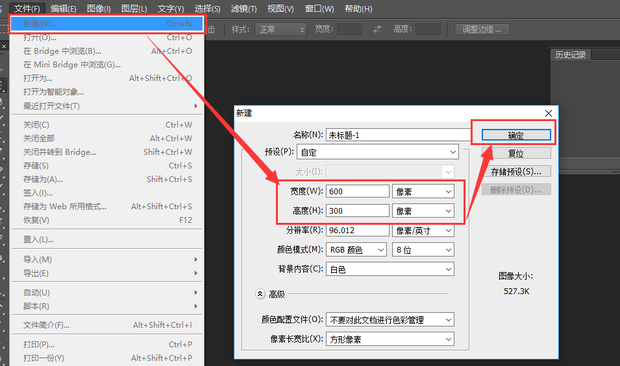Choose 打开(O)... menu entry
Image resolution: width=620 pixels, height=366 pixels.
click(x=107, y=38)
